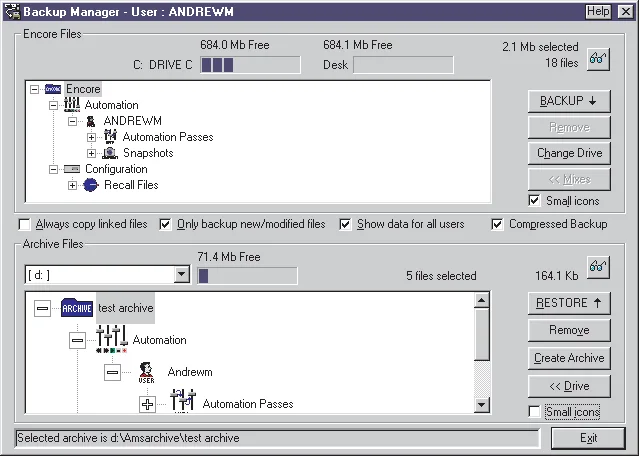The height and width of the screenshot is (456, 639).
Task: Disable Compressed Backup option
Action: pos(497,225)
